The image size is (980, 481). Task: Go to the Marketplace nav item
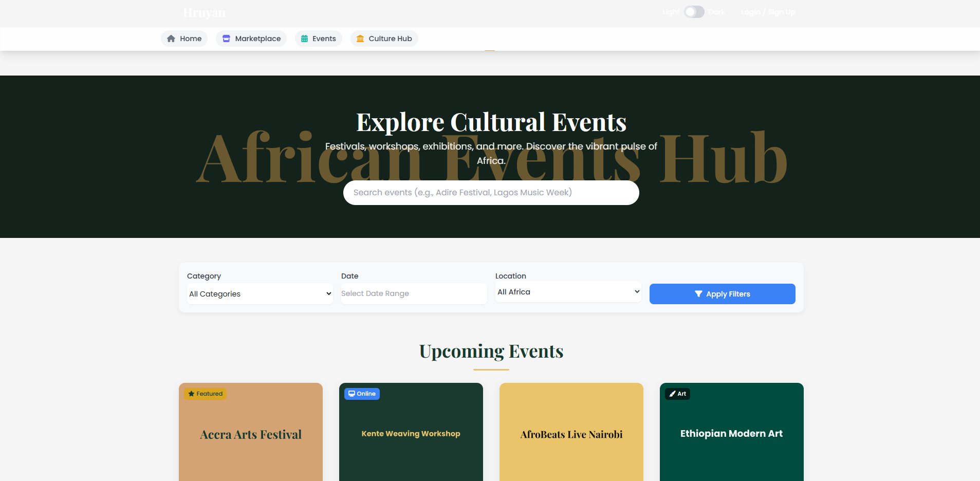[x=251, y=39]
